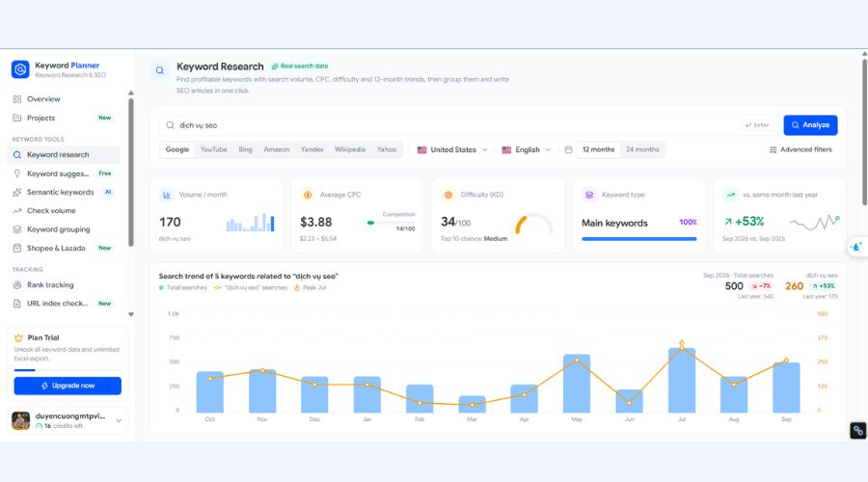Image resolution: width=868 pixels, height=482 pixels.
Task: Choose the 12 months range
Action: point(598,149)
